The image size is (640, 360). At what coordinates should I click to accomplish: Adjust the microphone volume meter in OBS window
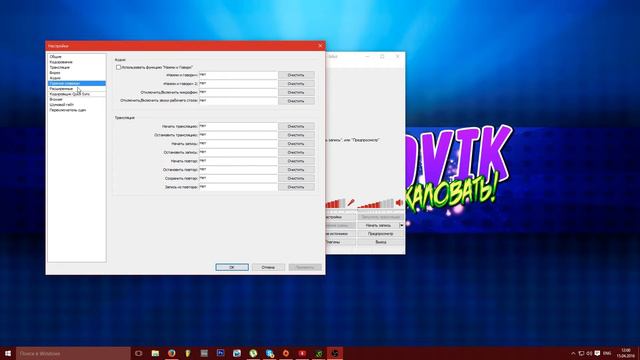coord(336,203)
